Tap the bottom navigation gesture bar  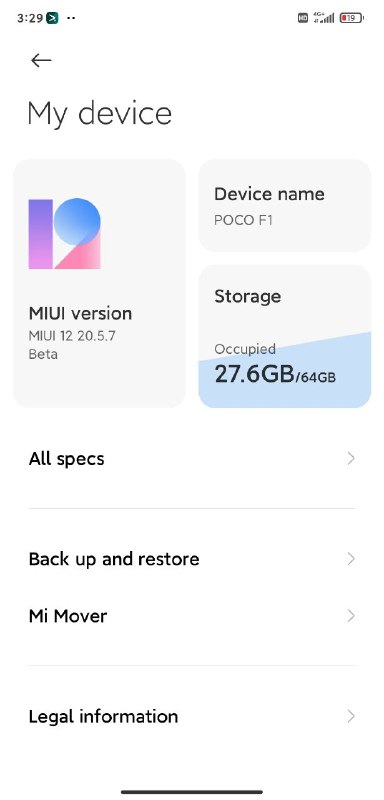click(192, 792)
